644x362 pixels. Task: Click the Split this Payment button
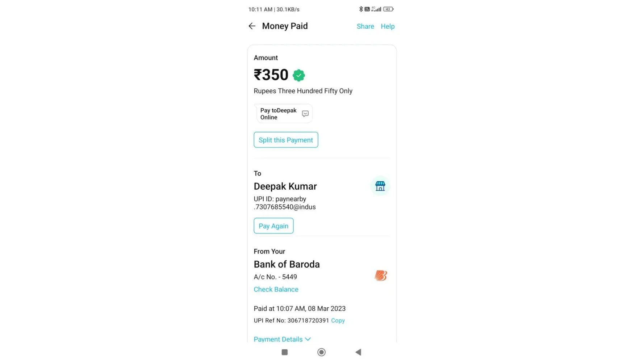point(286,140)
